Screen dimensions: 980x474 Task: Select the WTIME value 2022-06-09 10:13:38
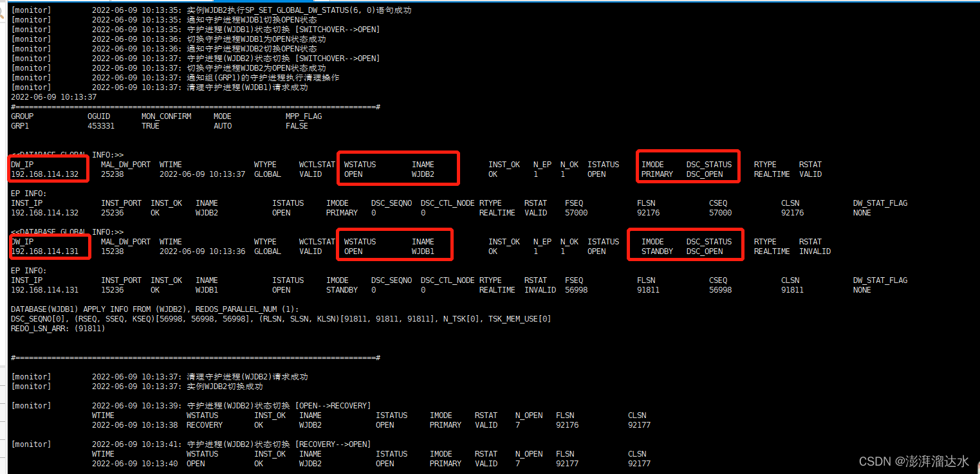(135, 425)
